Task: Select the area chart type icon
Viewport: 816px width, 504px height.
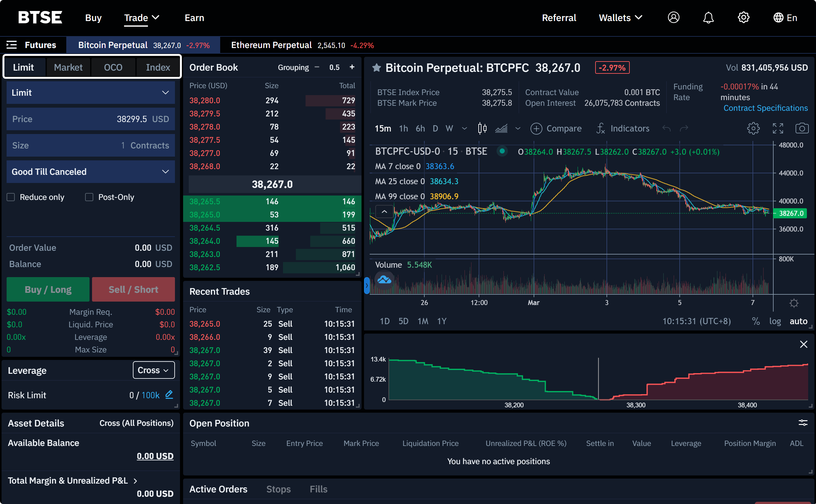Action: point(501,128)
